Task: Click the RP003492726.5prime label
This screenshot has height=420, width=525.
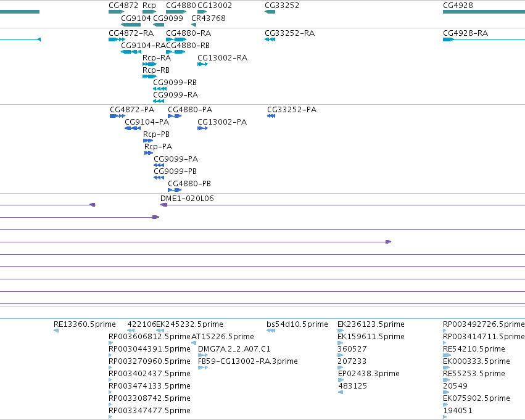Action: pos(484,324)
